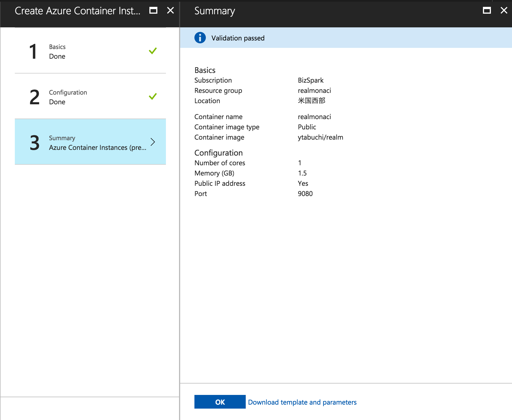This screenshot has width=512, height=420.
Task: Click the Container image label
Action: click(x=220, y=137)
